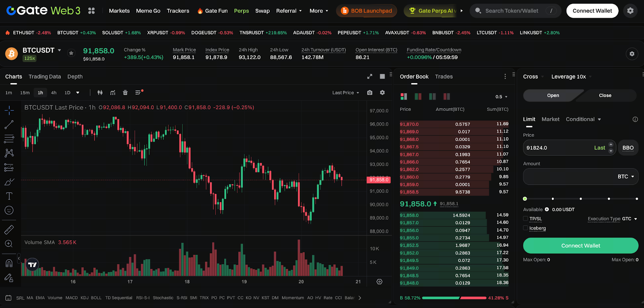Open the Markets page
The image size is (644, 308).
click(x=119, y=11)
